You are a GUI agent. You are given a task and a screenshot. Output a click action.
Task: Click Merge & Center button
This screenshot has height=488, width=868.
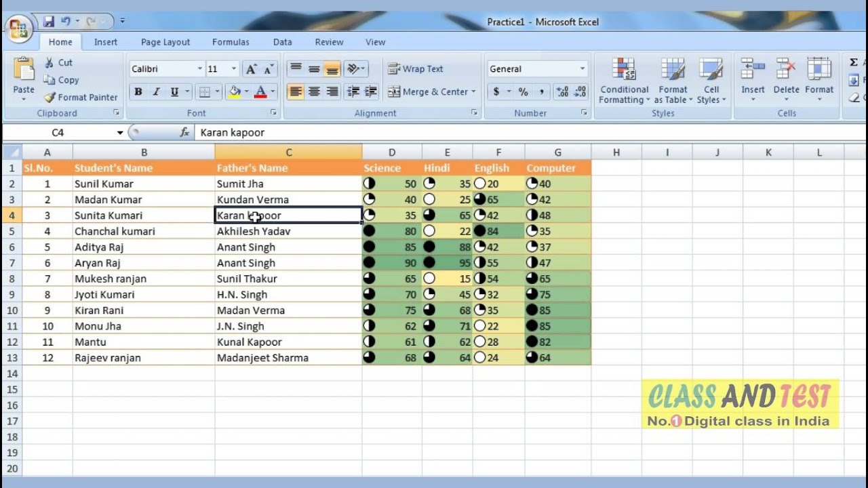point(427,92)
